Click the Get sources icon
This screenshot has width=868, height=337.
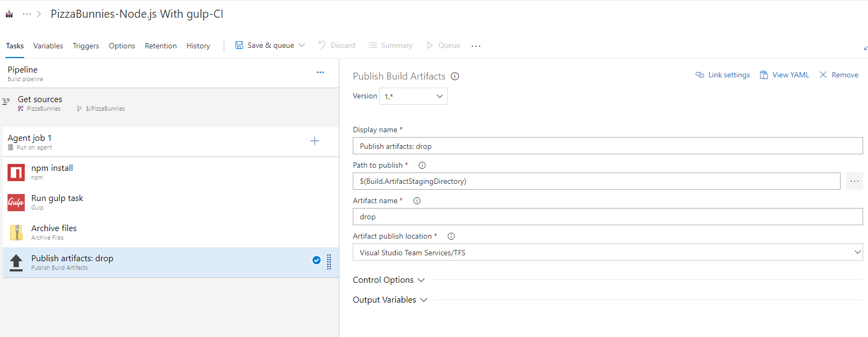[6, 101]
